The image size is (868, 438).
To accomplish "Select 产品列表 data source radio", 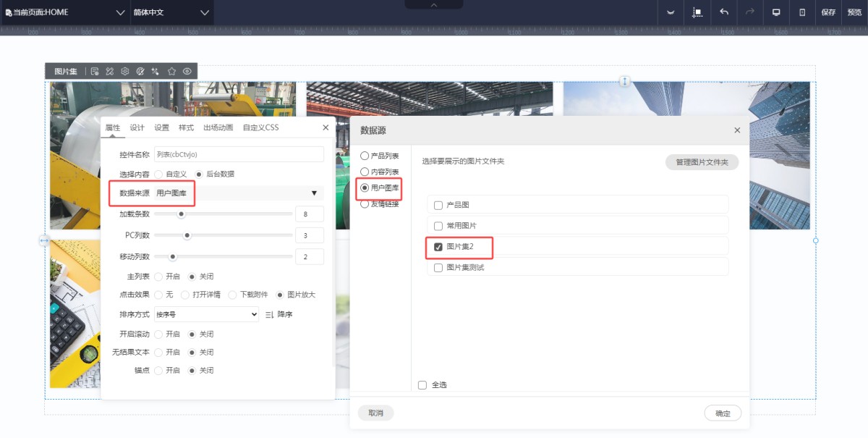I will [x=365, y=156].
